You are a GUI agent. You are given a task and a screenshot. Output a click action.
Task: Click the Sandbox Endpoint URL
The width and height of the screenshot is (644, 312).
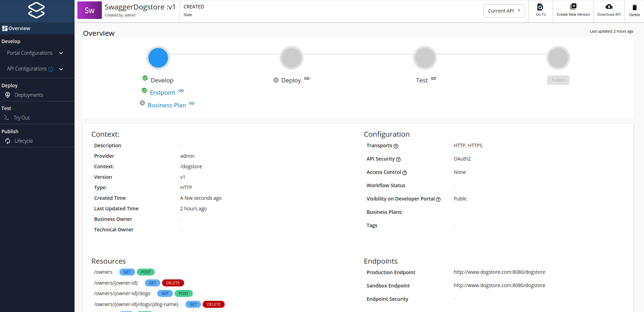coord(499,285)
